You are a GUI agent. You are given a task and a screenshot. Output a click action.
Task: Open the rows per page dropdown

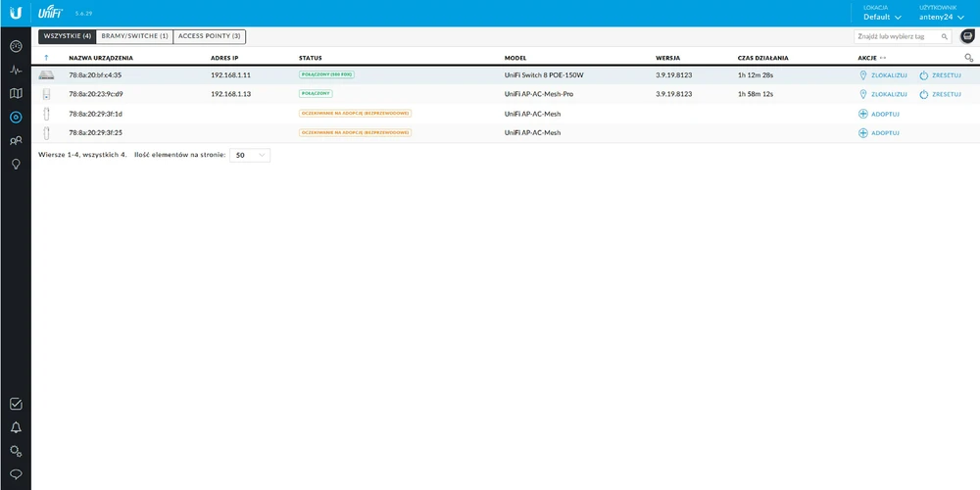coord(250,155)
